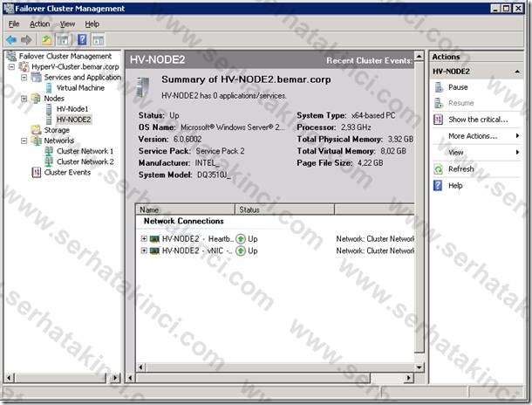Click the Cluster Network 1 icon
The height and width of the screenshot is (405, 532).
pyautogui.click(x=49, y=151)
